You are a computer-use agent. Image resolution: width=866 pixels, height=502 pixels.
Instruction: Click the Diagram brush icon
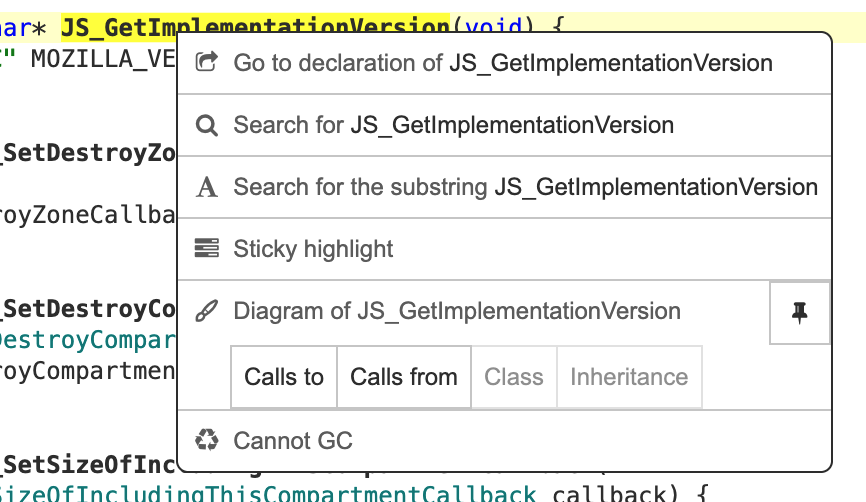coord(207,311)
